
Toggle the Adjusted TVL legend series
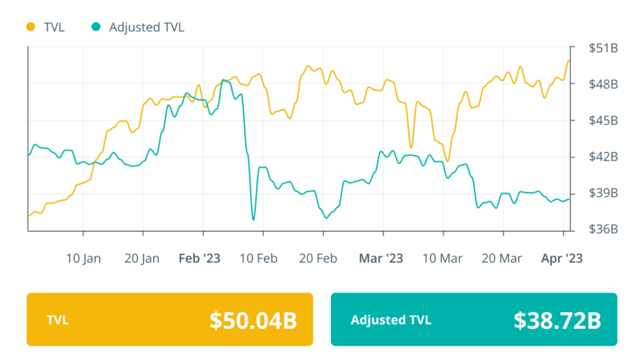[x=146, y=27]
